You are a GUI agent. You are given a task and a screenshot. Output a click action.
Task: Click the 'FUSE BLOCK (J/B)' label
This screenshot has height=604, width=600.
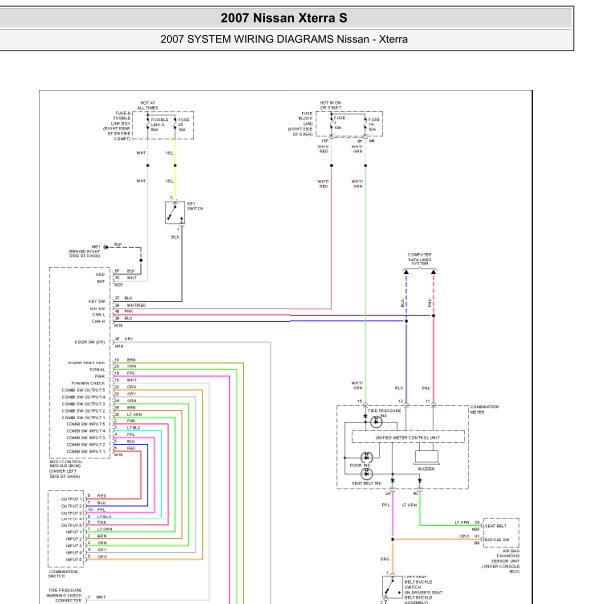click(x=301, y=124)
